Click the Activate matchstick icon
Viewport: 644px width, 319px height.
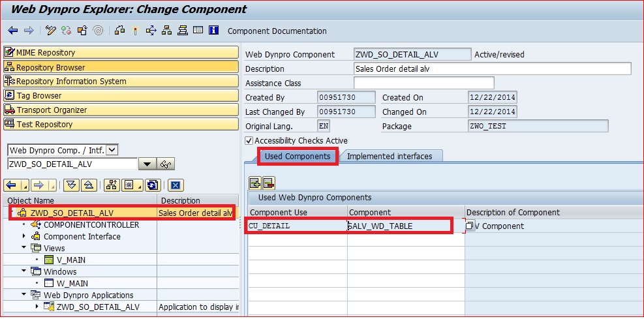click(x=135, y=31)
